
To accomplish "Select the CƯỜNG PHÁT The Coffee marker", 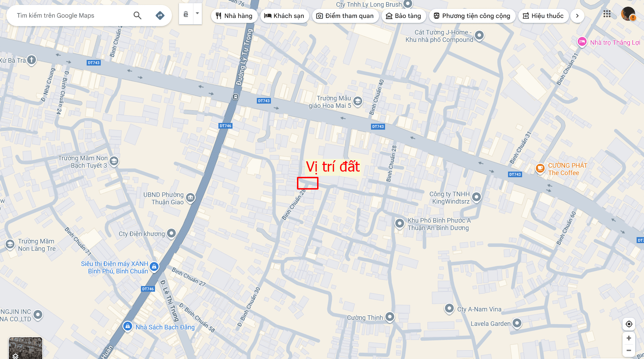I will (540, 168).
